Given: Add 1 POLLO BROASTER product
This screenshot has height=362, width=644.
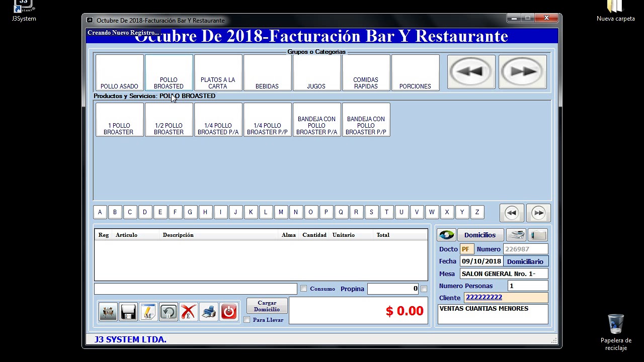Looking at the screenshot, I should tap(119, 120).
